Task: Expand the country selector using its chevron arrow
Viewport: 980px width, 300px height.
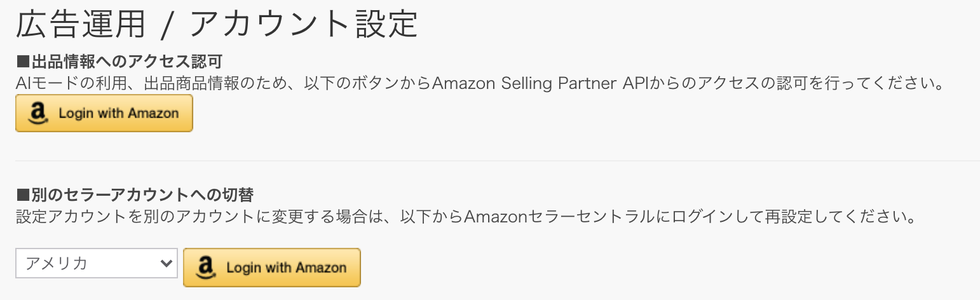Action: pos(167,262)
